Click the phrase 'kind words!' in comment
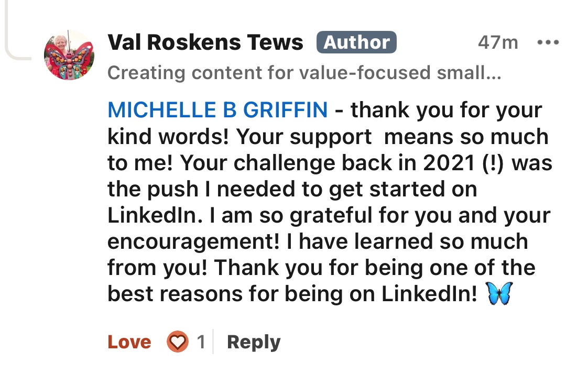This screenshot has height=385, width=588. pos(167,137)
